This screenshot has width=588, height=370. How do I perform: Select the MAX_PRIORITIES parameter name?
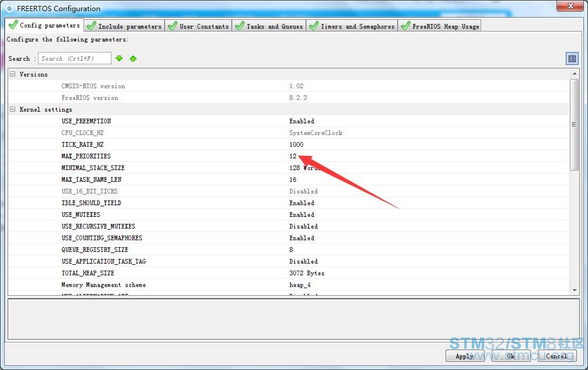86,155
